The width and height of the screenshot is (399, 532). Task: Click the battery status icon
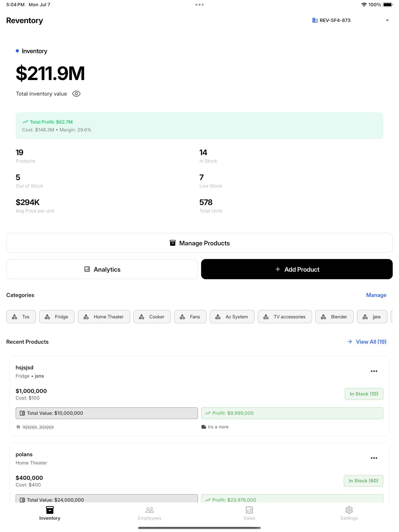[388, 5]
